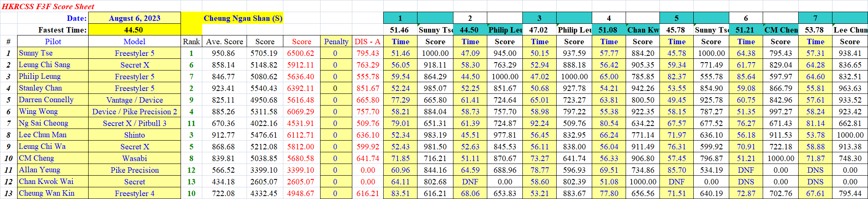
Task: Select the round 1 number header cell
Action: (x=400, y=18)
